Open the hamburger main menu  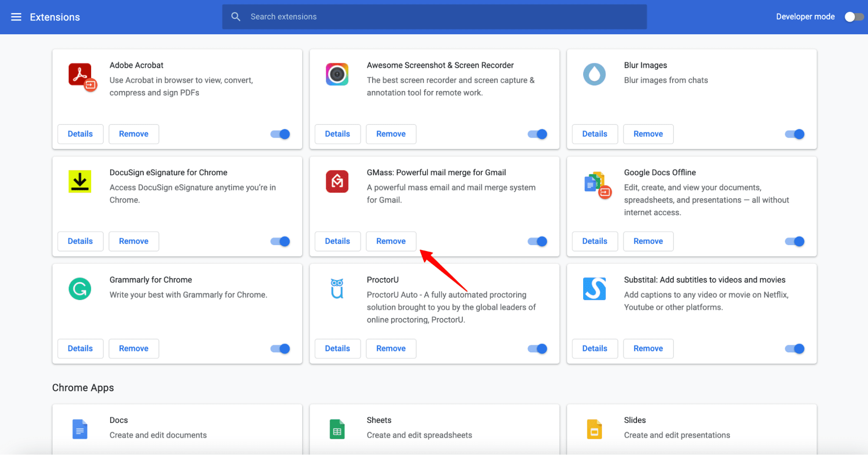[16, 17]
